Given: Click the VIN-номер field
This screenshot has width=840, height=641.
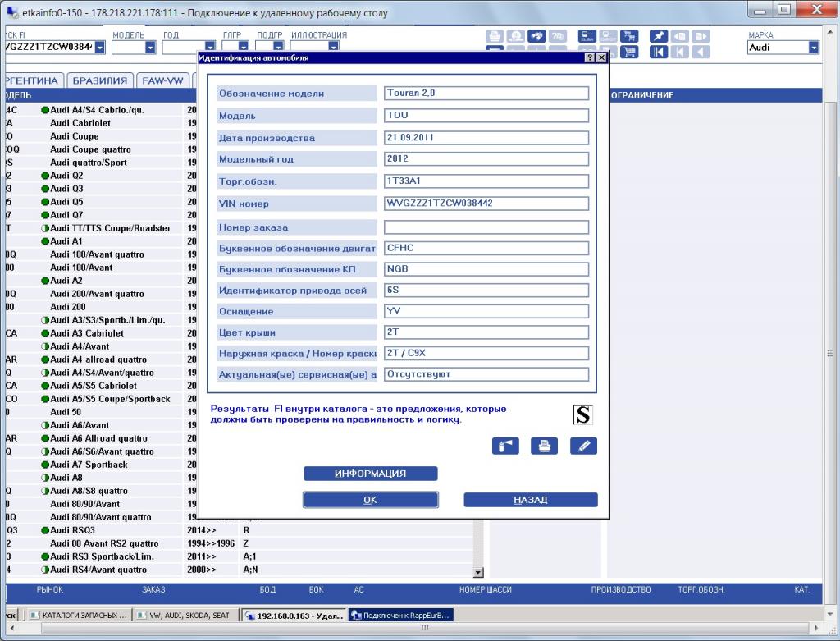Looking at the screenshot, I should 486,204.
